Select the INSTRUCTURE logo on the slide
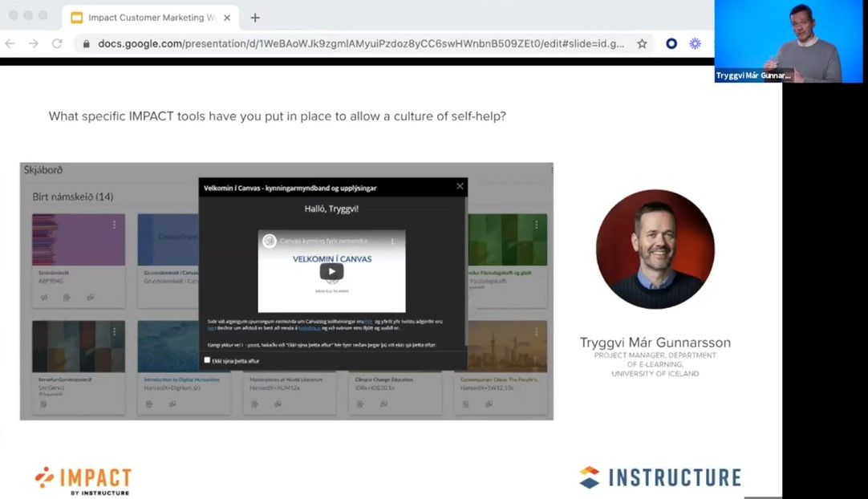 tap(660, 477)
